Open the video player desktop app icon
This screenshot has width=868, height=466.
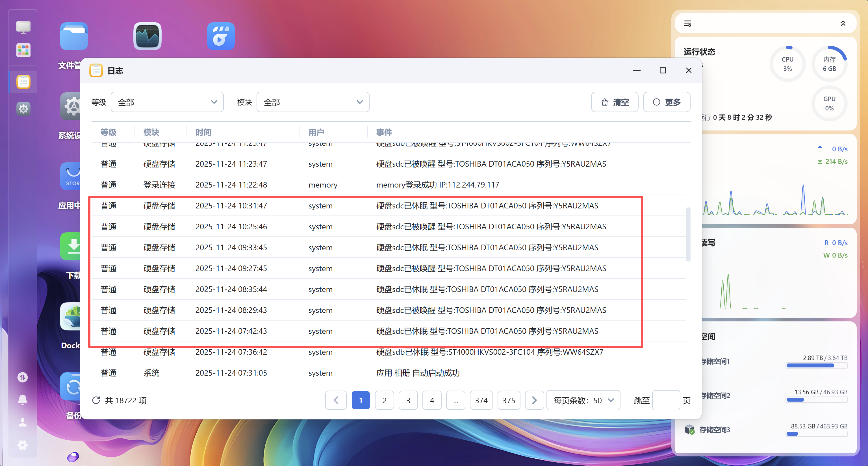pyautogui.click(x=221, y=36)
